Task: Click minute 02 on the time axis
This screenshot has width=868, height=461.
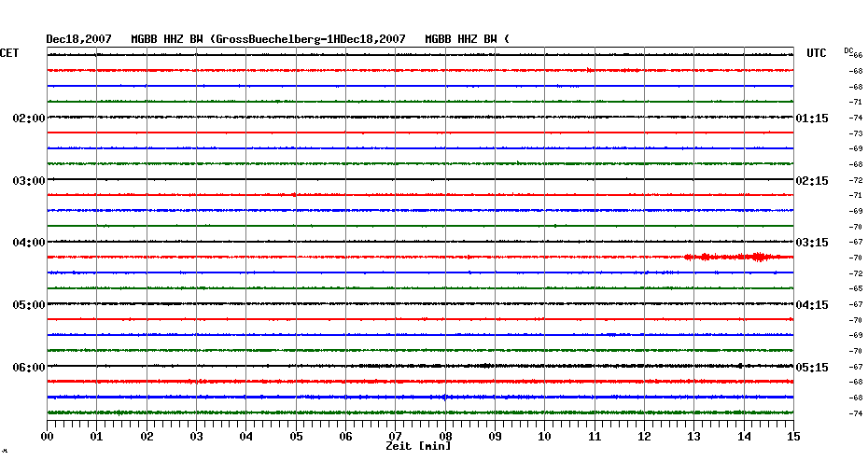Action: tap(147, 437)
